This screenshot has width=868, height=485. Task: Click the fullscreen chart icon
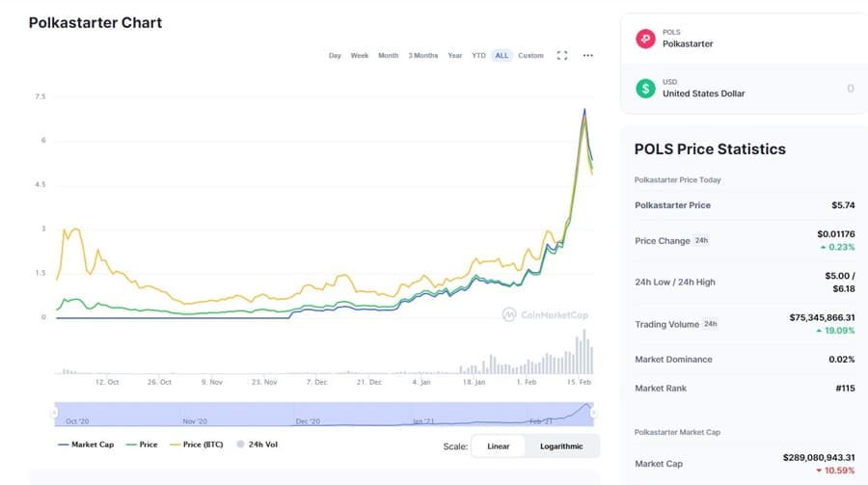click(562, 56)
